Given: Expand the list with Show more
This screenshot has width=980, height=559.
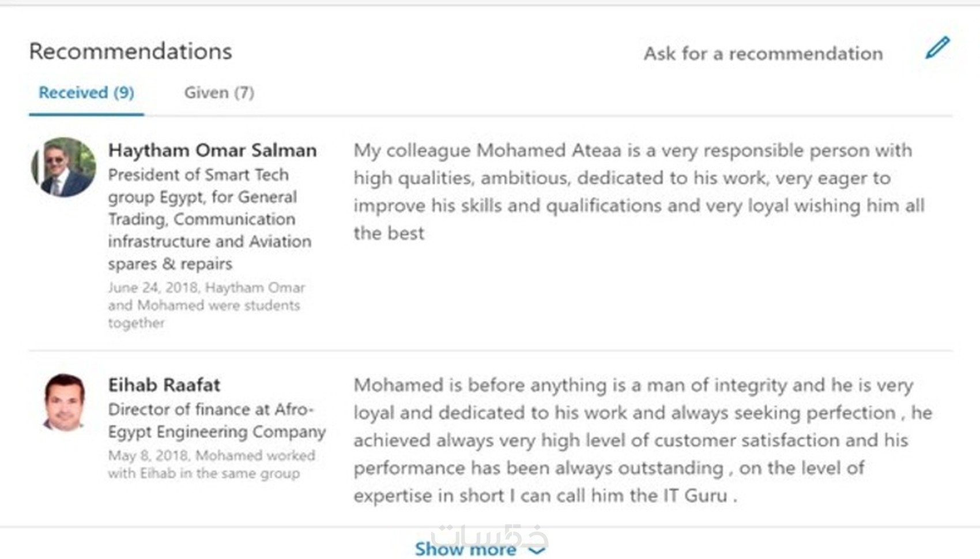Looking at the screenshot, I should [465, 549].
